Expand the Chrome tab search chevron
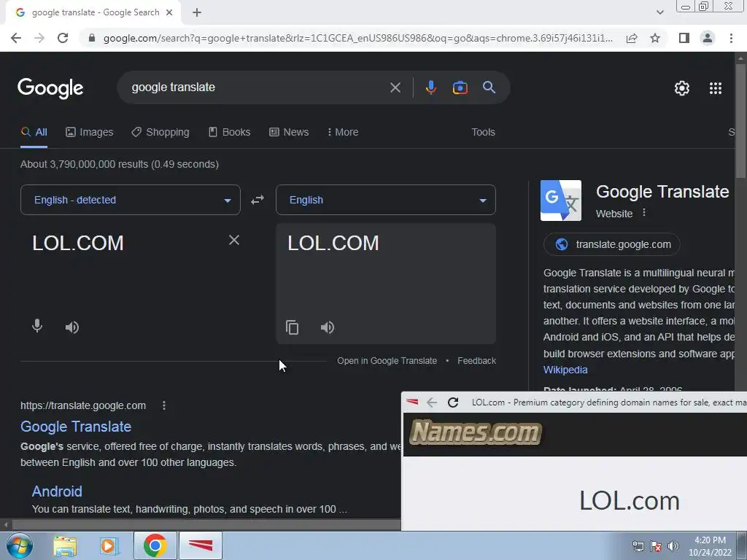This screenshot has height=560, width=747. click(659, 12)
